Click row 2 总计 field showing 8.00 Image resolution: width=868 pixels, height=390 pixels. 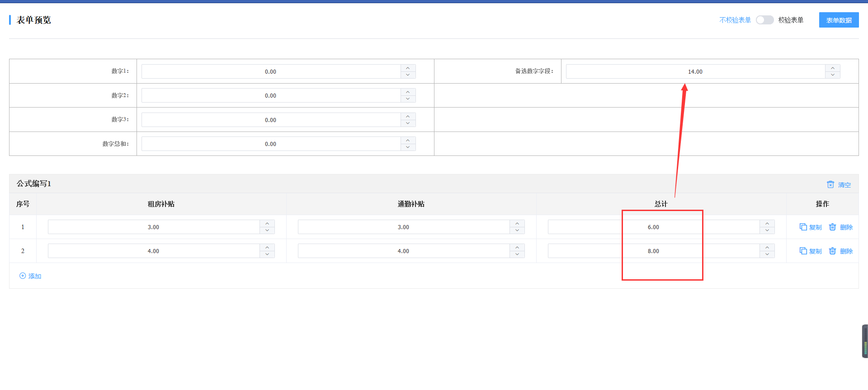[654, 251]
